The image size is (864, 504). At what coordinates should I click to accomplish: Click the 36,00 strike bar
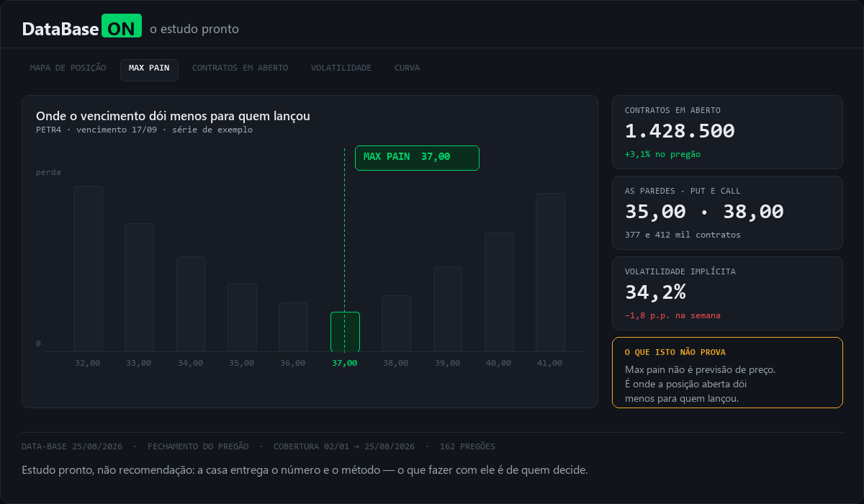click(293, 327)
